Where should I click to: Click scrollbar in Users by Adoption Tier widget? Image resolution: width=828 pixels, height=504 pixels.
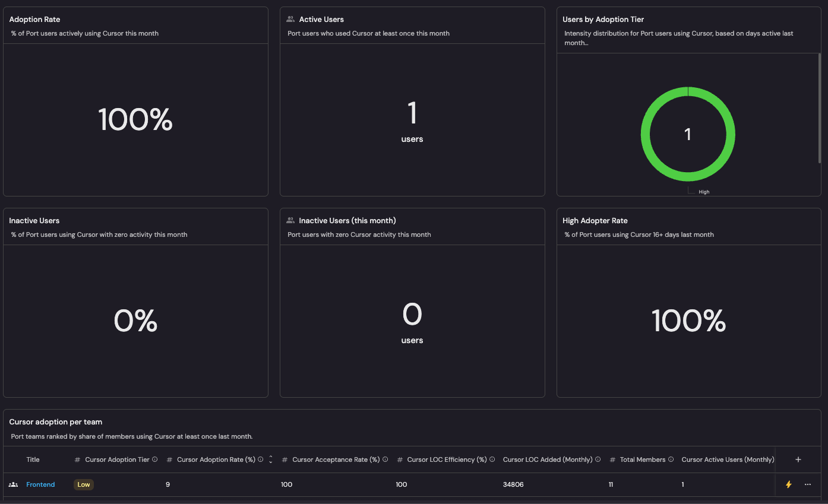[x=820, y=107]
